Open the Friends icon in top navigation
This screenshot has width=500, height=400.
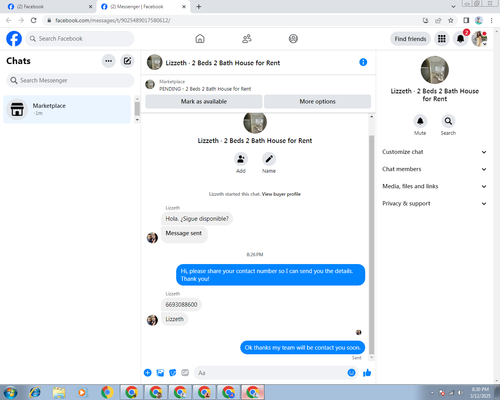247,39
